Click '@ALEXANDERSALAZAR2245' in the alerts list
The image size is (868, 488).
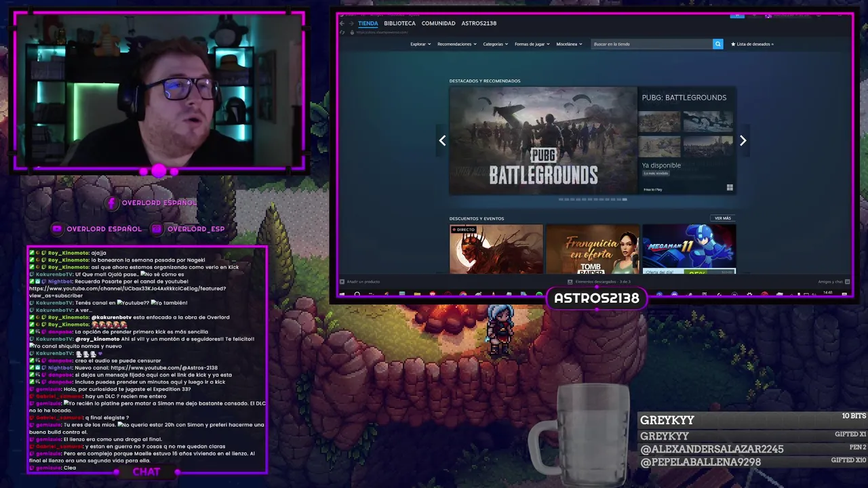[x=711, y=449]
